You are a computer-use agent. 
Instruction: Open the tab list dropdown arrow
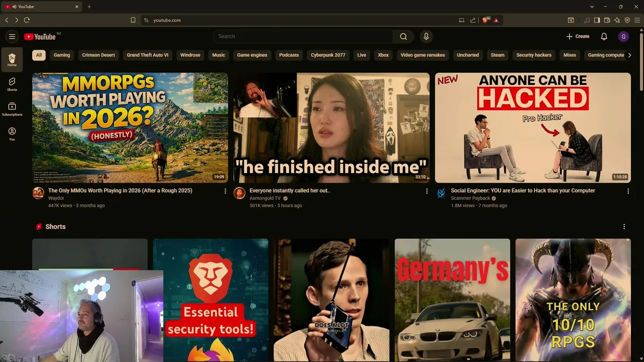point(592,7)
